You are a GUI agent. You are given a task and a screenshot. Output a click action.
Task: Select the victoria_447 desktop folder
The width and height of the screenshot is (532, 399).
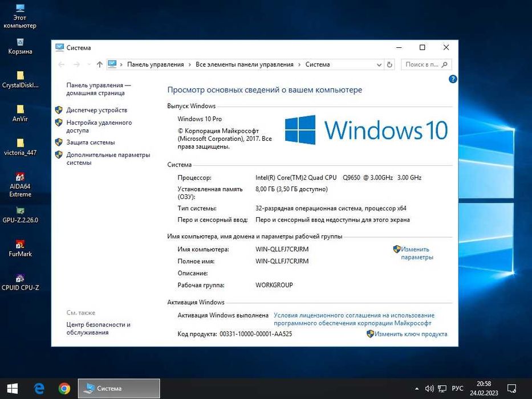[20, 147]
